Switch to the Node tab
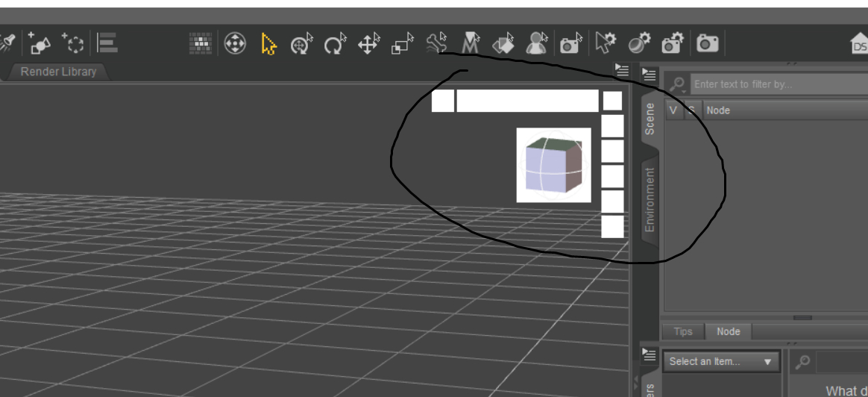The width and height of the screenshot is (868, 397). (728, 331)
